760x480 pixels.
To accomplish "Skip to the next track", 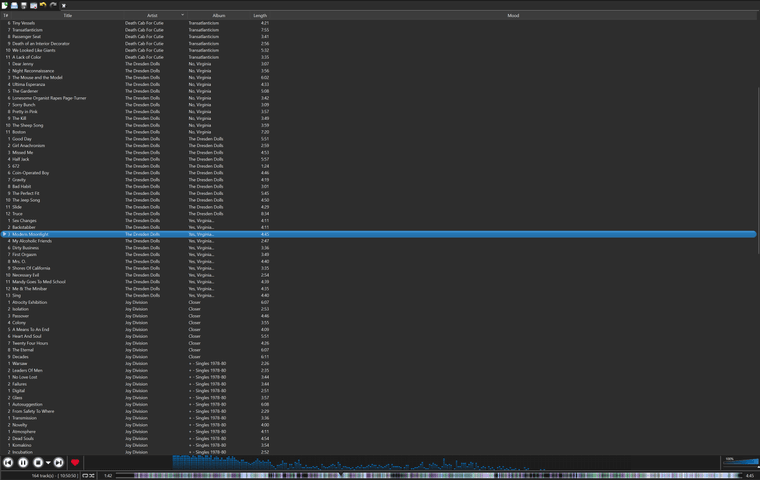I will point(58,463).
